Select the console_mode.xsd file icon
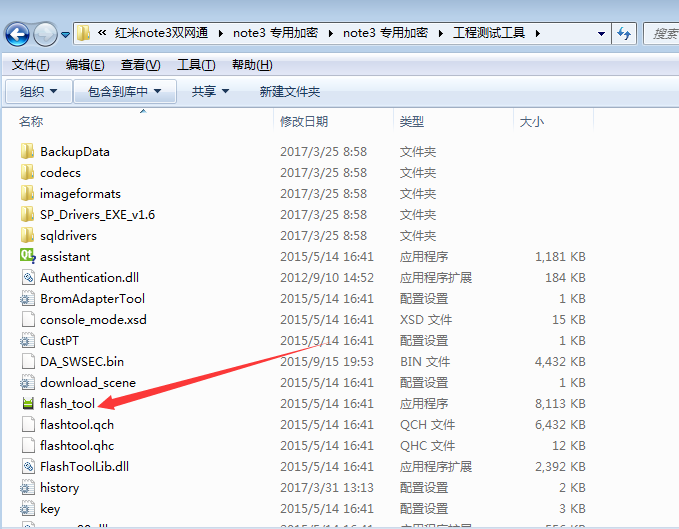Screen dimensions: 679x529 pos(28,319)
